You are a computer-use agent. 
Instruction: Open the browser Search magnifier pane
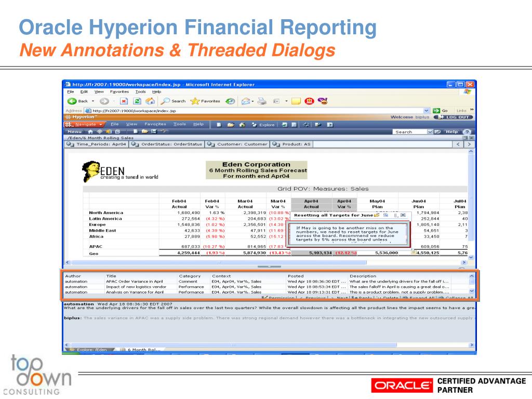click(x=174, y=101)
